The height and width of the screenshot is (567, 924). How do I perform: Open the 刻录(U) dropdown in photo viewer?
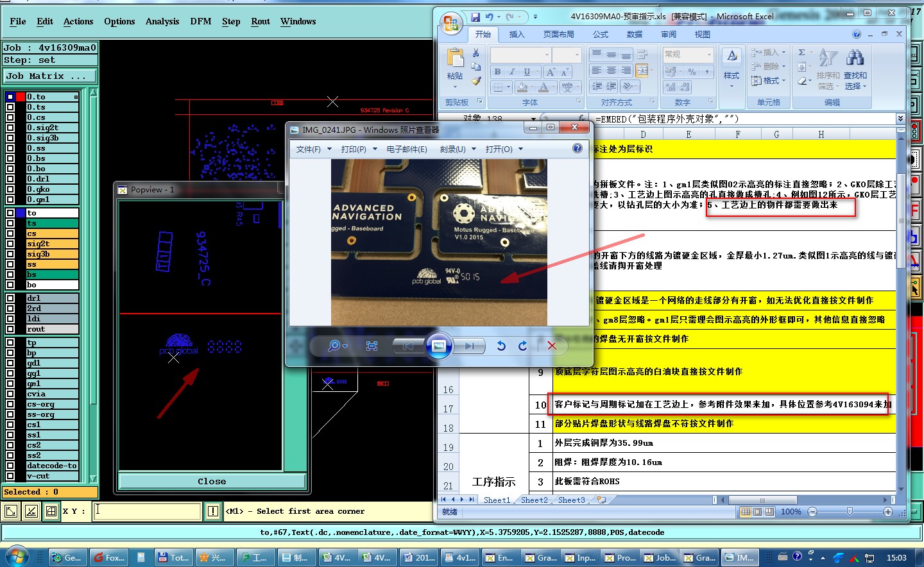point(458,149)
